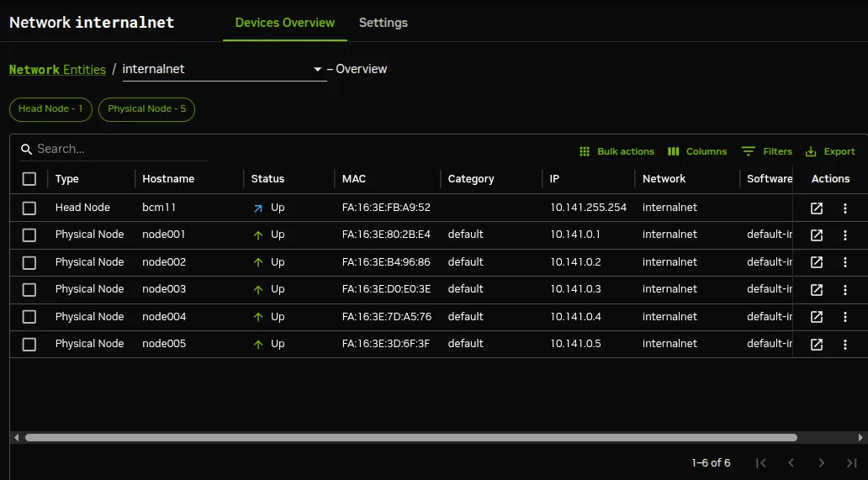
Task: Click IP address 10.141.0.2
Action: point(575,262)
